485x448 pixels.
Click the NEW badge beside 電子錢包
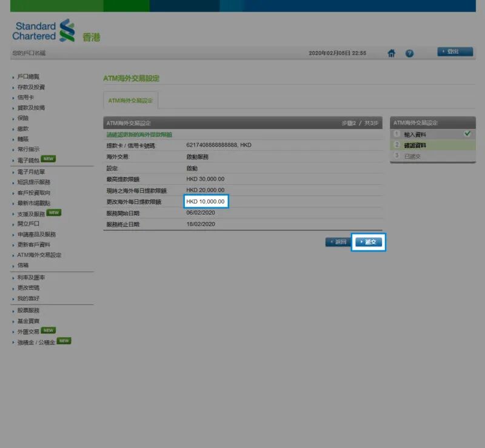[48, 159]
